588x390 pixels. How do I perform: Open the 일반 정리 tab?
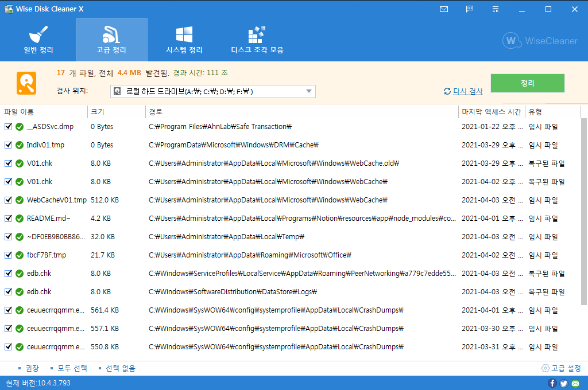38,40
